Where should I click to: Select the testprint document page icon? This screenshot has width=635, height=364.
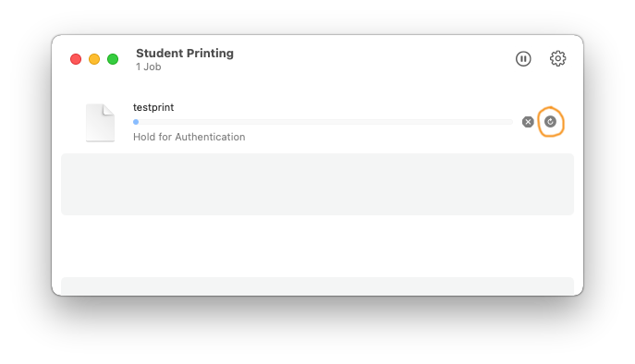[100, 123]
